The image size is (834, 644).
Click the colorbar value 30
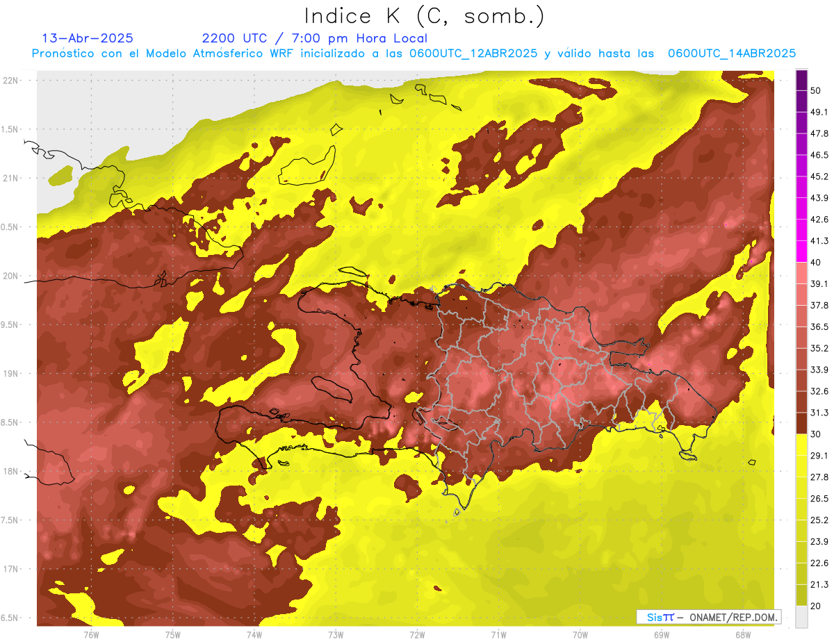(x=815, y=434)
